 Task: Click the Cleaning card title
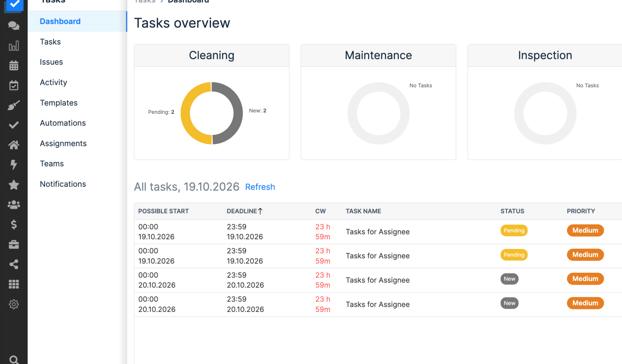211,55
